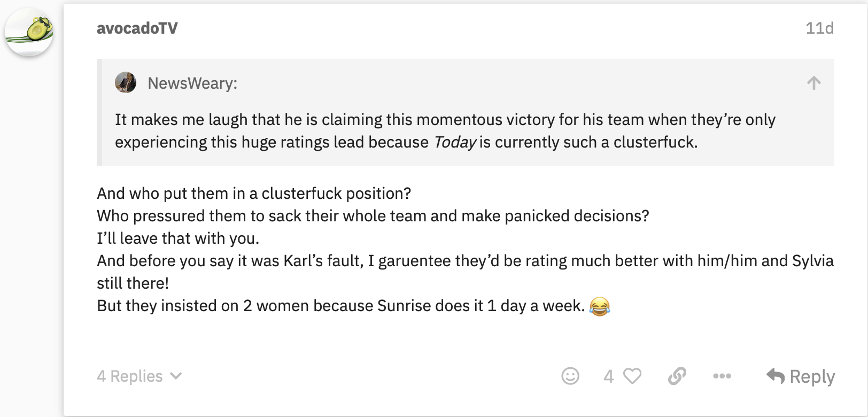Click NewsWeary's small avatar in quote
Image resolution: width=868 pixels, height=417 pixels.
126,82
